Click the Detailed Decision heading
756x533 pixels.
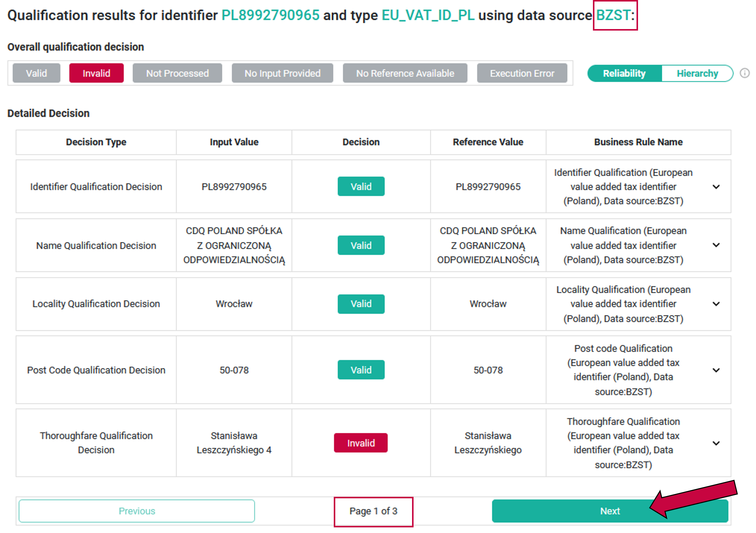pos(48,113)
